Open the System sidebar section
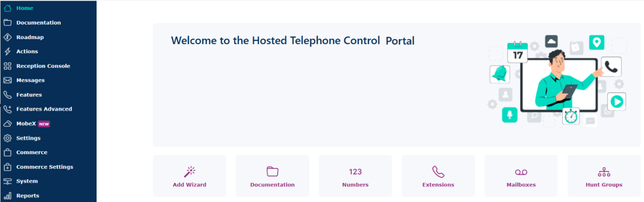Screen dimensions: 644x202 pyautogui.click(x=27, y=181)
